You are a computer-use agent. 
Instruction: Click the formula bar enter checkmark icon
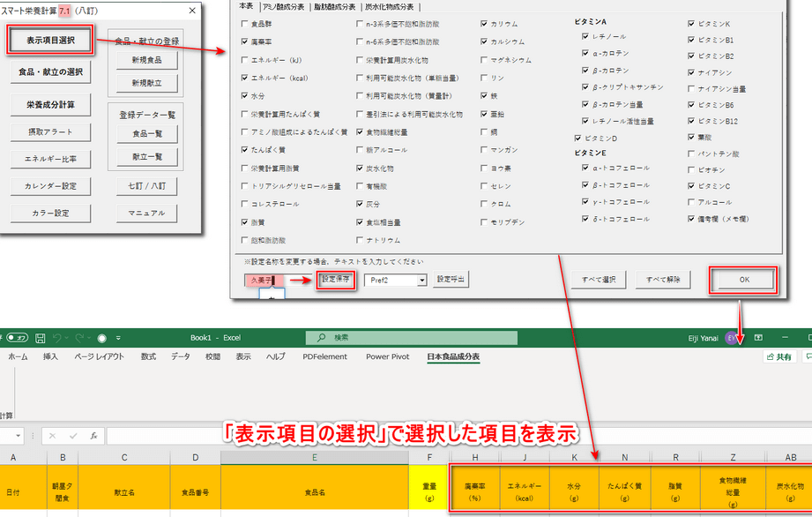pos(73,436)
